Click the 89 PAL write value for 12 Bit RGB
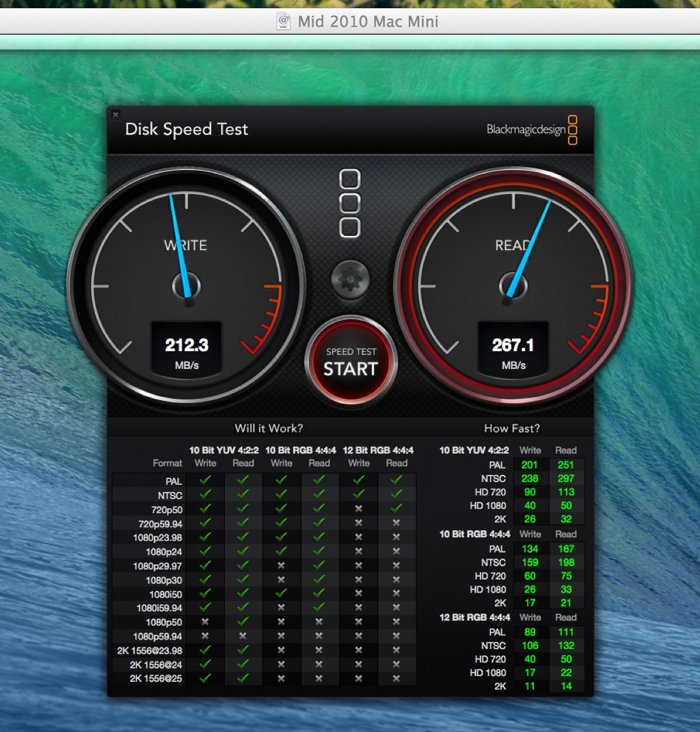700x732 pixels. [529, 632]
